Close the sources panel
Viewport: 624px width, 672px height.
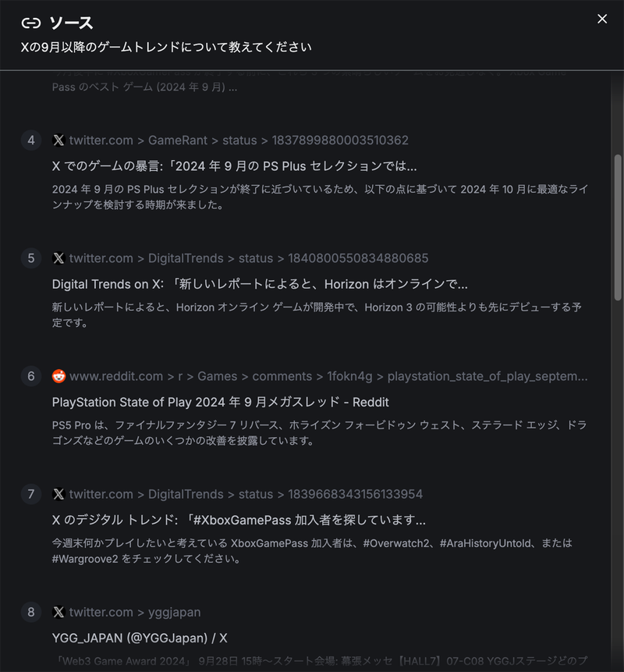point(601,19)
